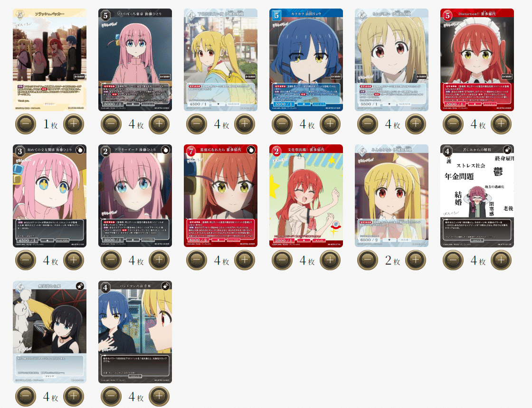Screen dimensions: 532x408
Task: Select the pink-haired Hitori cost 5 dark card
Action: click(135, 60)
